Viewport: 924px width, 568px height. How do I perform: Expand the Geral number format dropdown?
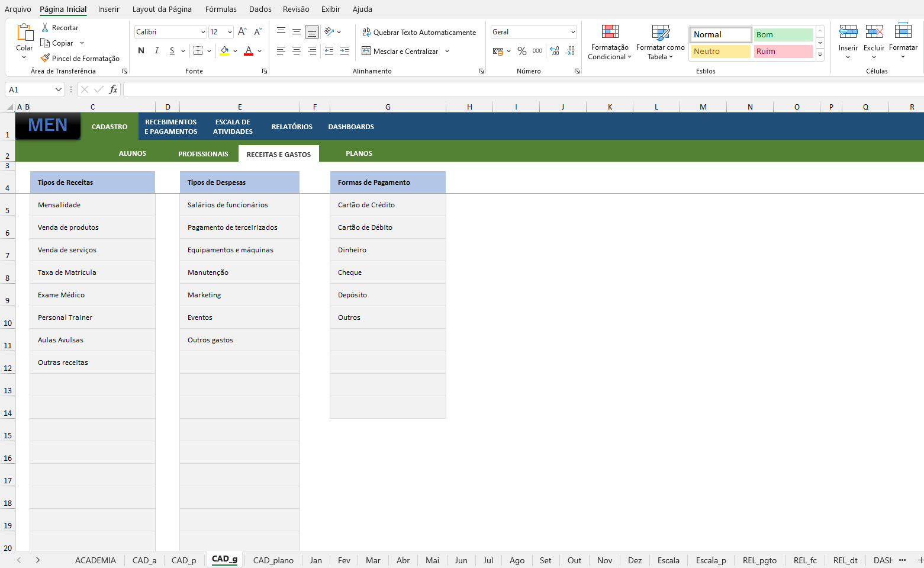point(573,32)
